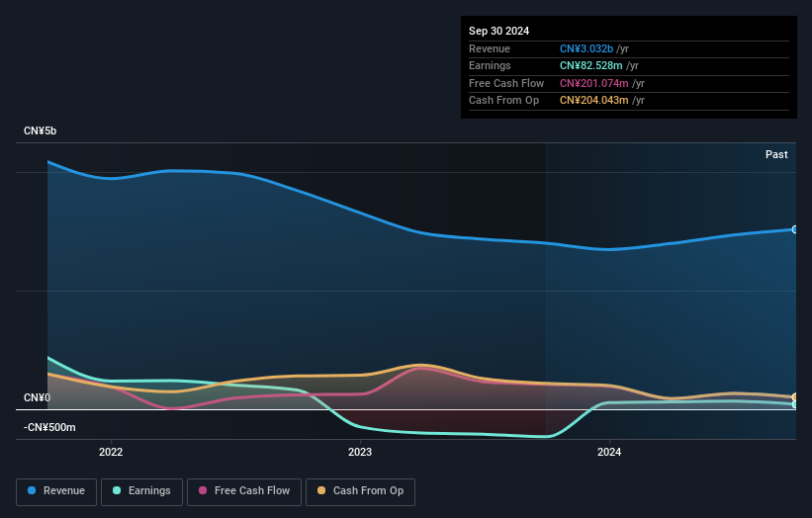The image size is (812, 518).
Task: Click the CN¥204.043m cash from op value
Action: click(x=594, y=101)
